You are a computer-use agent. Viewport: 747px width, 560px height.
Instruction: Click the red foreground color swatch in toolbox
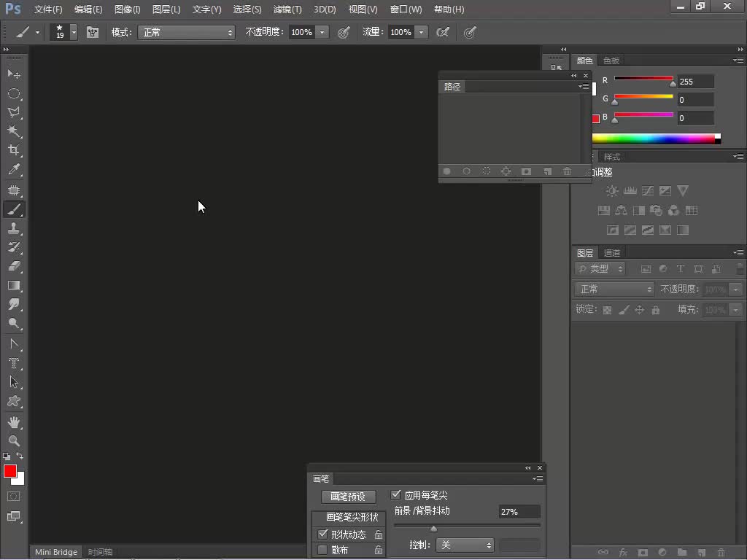[10, 470]
